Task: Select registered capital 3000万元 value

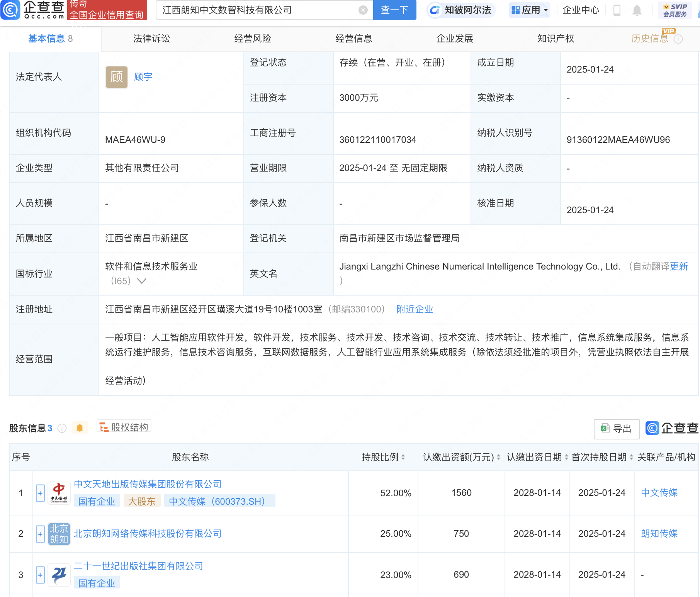Action: click(x=358, y=98)
